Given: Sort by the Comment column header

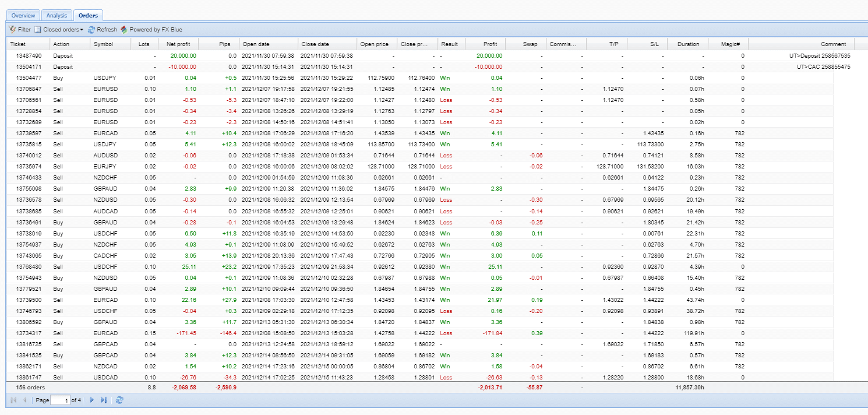Looking at the screenshot, I should [801, 44].
